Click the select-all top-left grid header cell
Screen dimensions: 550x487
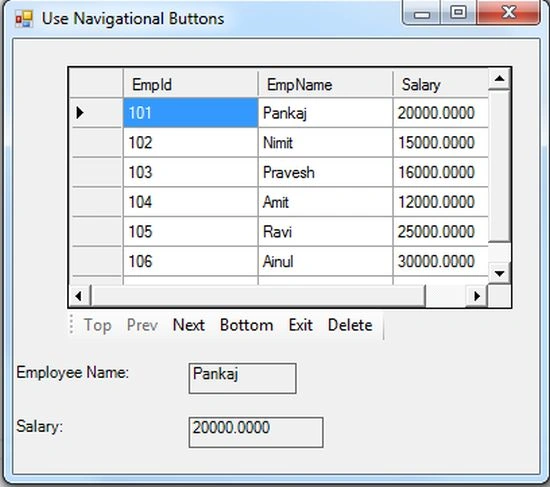[x=96, y=83]
